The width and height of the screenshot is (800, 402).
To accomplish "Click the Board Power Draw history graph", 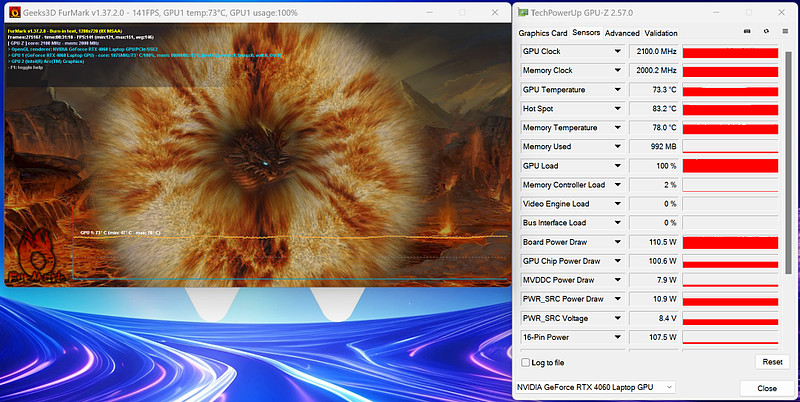I will coord(730,242).
